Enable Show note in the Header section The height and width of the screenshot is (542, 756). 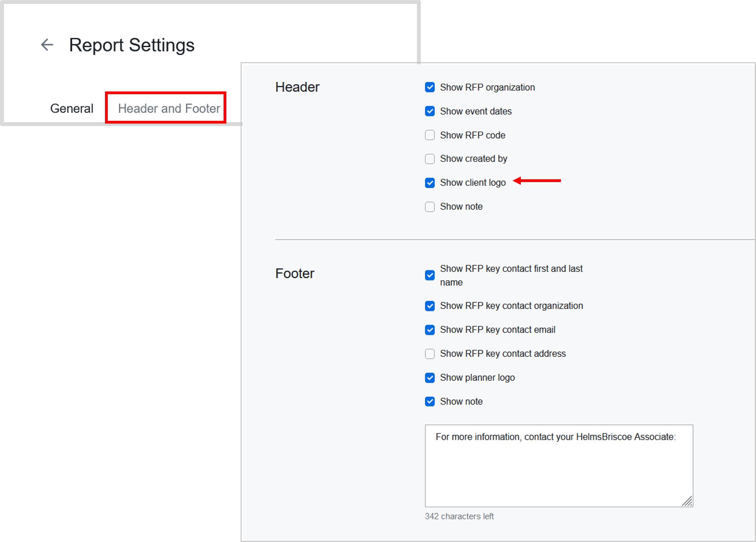(x=430, y=207)
